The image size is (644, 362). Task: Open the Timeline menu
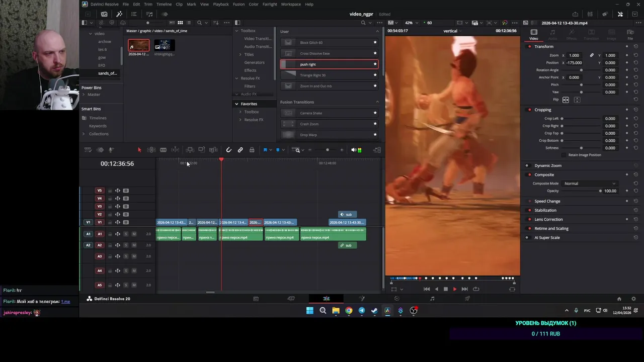click(164, 4)
